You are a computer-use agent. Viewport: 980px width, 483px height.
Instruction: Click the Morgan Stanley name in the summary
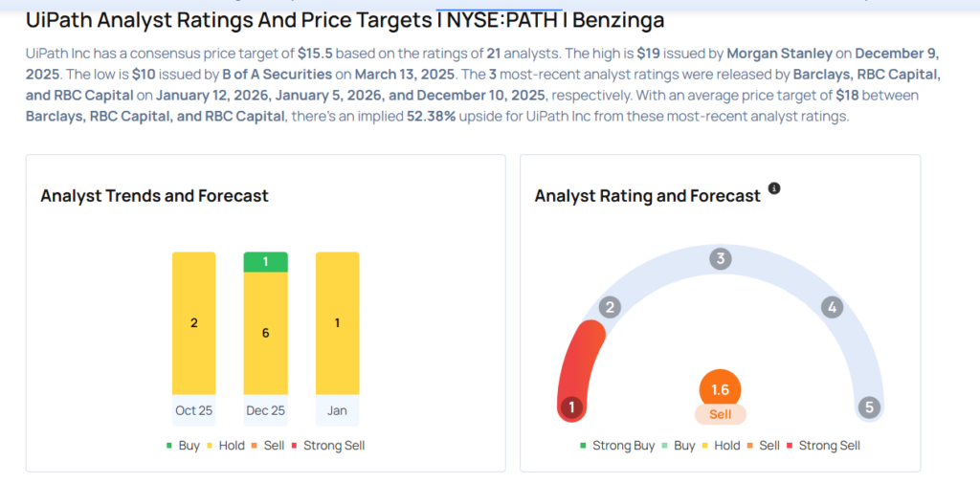779,55
